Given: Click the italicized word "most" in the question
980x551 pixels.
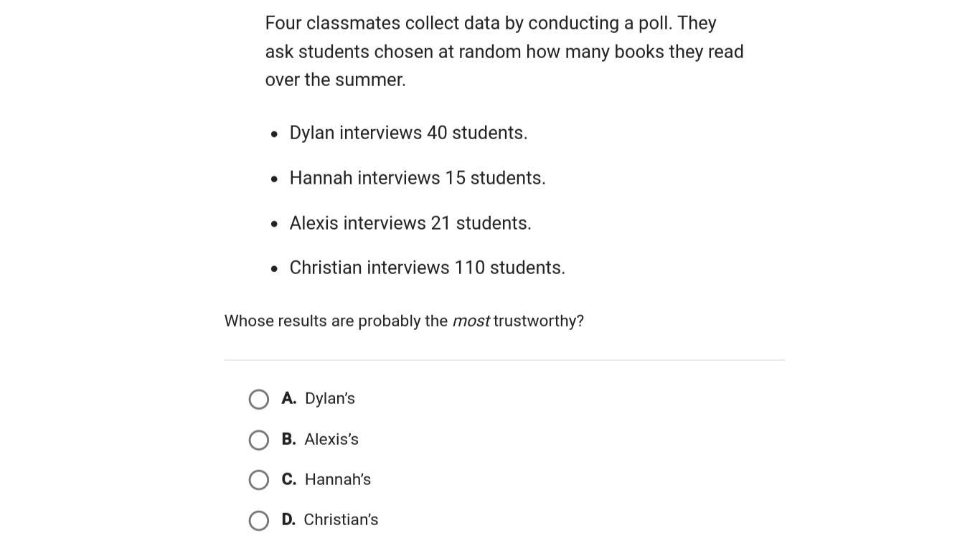Looking at the screenshot, I should (471, 321).
